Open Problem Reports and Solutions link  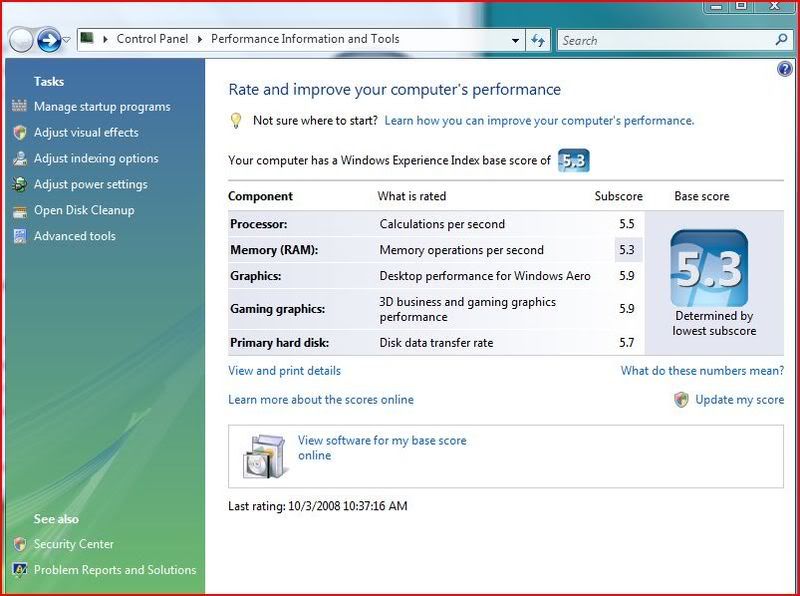(115, 570)
